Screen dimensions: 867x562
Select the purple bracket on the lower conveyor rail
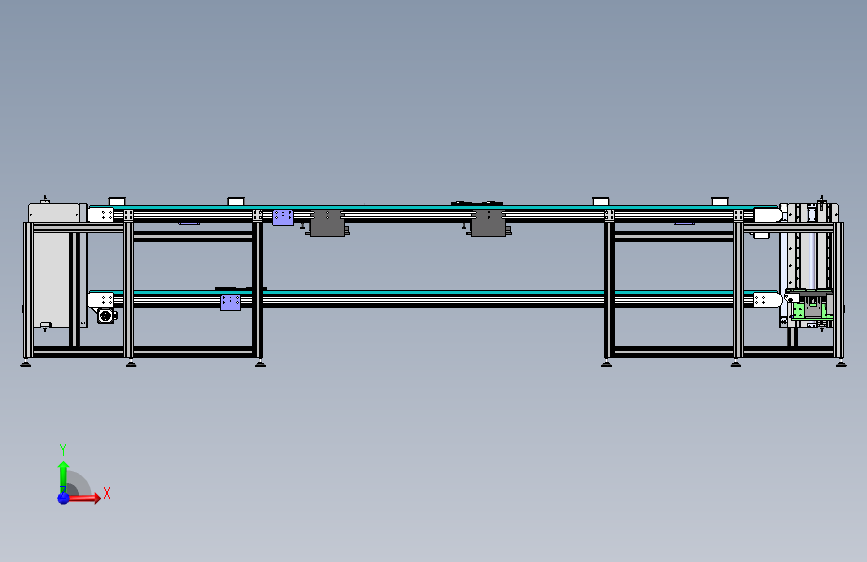(x=231, y=303)
